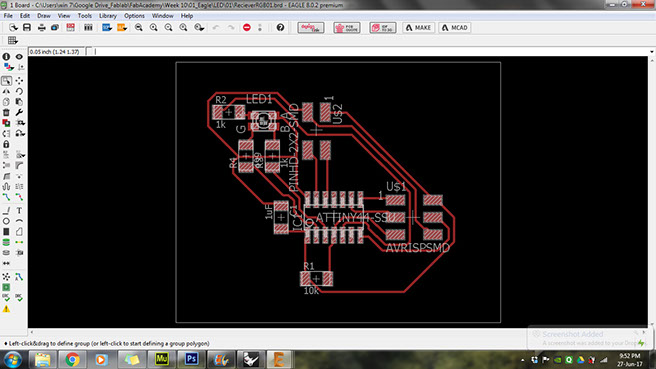Open the Help menu
Screen dimensions: 656x369
[187, 15]
